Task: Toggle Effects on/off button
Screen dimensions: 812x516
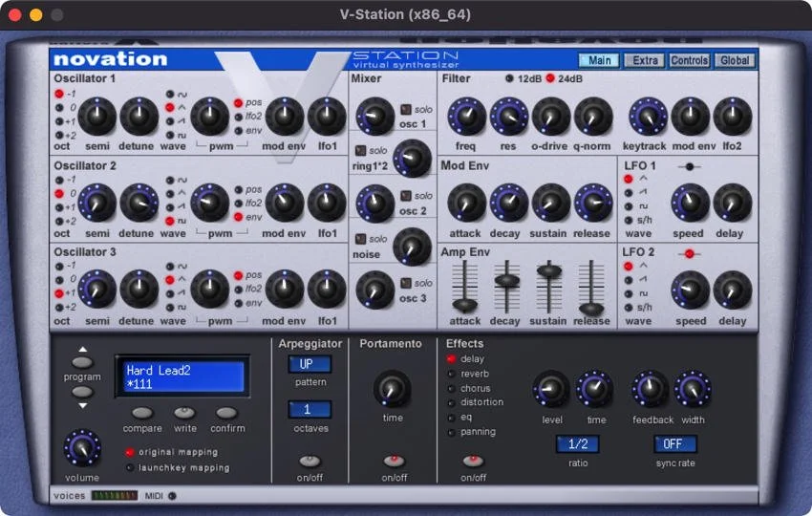Action: click(x=473, y=461)
